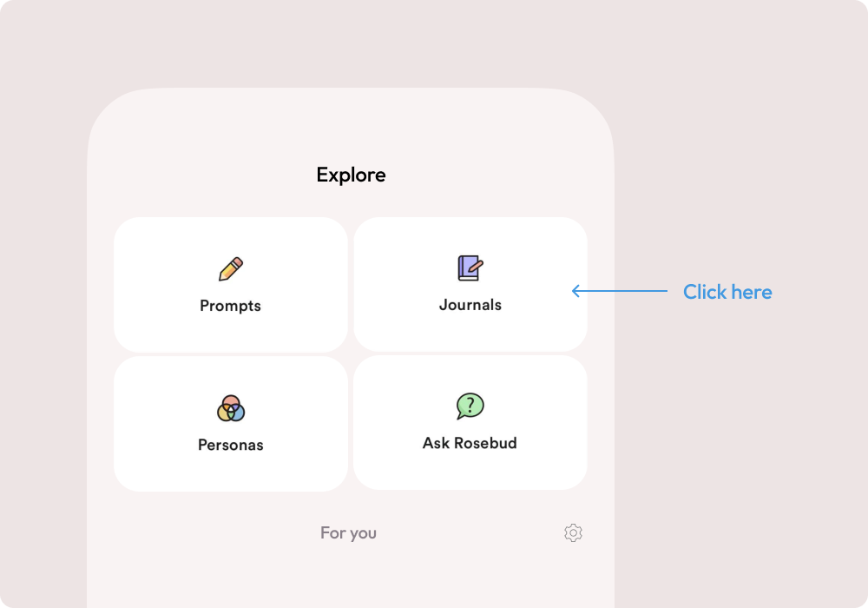Click the For you section title

click(348, 532)
